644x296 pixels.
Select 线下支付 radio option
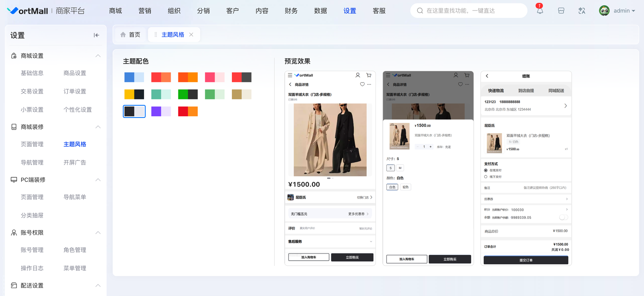tap(486, 177)
